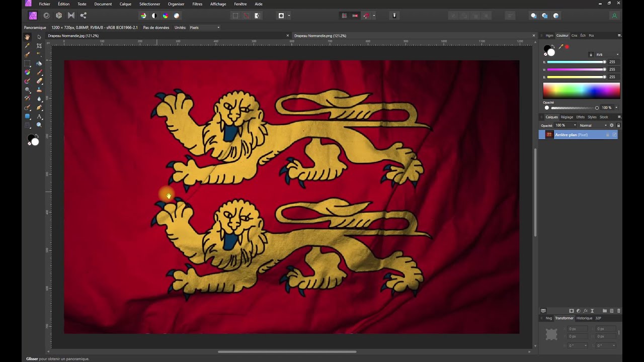Select the Flood Fill bucket tool
Viewport: 644px width, 362px height.
(39, 63)
